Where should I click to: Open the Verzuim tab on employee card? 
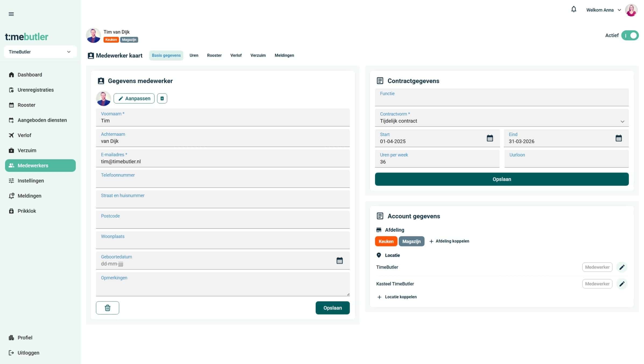pyautogui.click(x=258, y=55)
